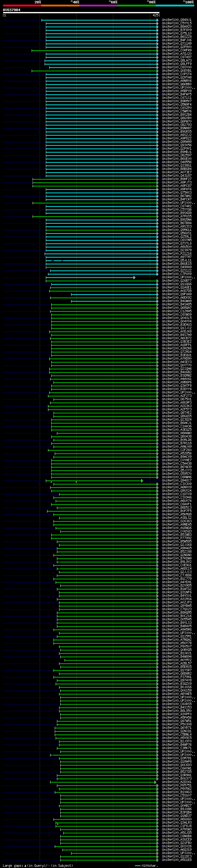Click hit label UniRef100_Q2HTA8
197x868 pixels.
pyautogui.click(x=177, y=78)
